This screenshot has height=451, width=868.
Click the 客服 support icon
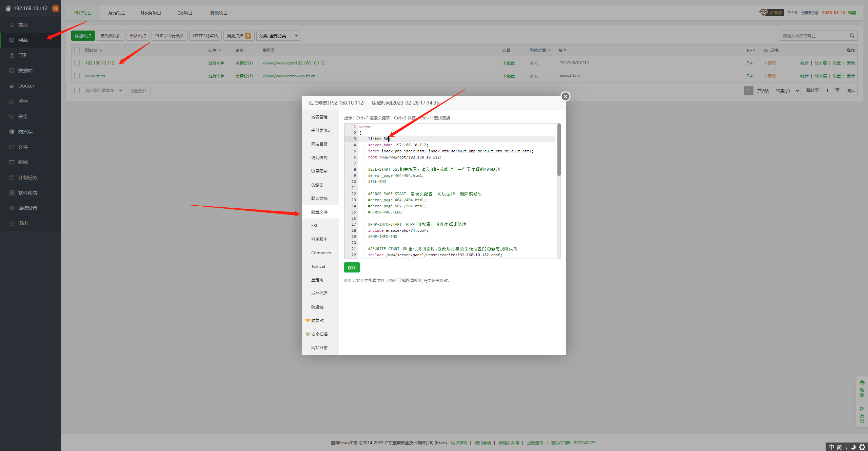point(862,382)
